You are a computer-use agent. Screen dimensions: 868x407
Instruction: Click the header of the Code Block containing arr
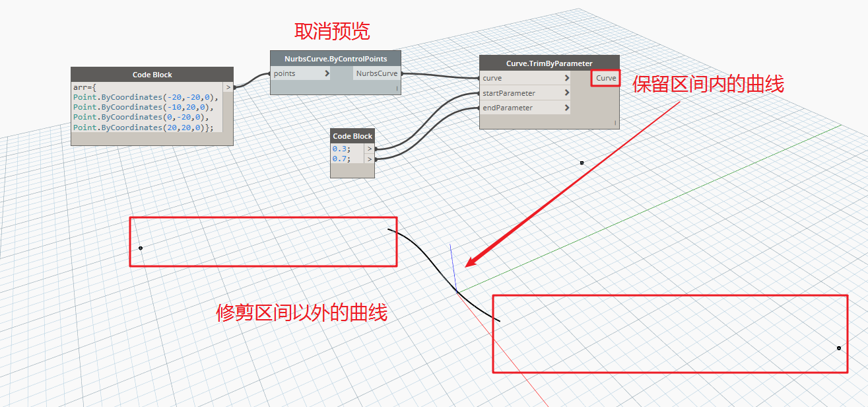pos(152,75)
